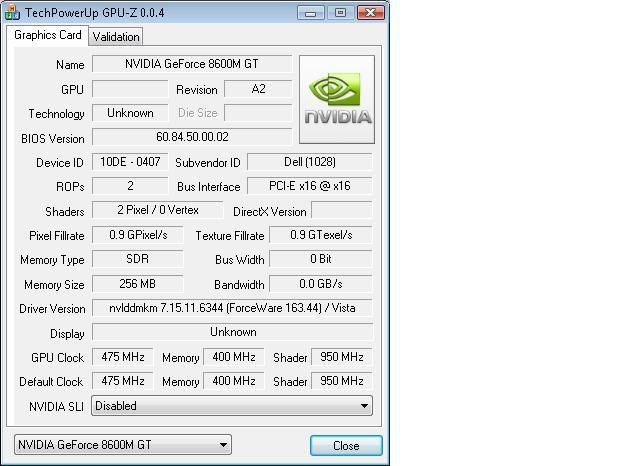Click the Bandwidth value 0.0 GB/s
This screenshot has height=466, width=640.
(321, 284)
